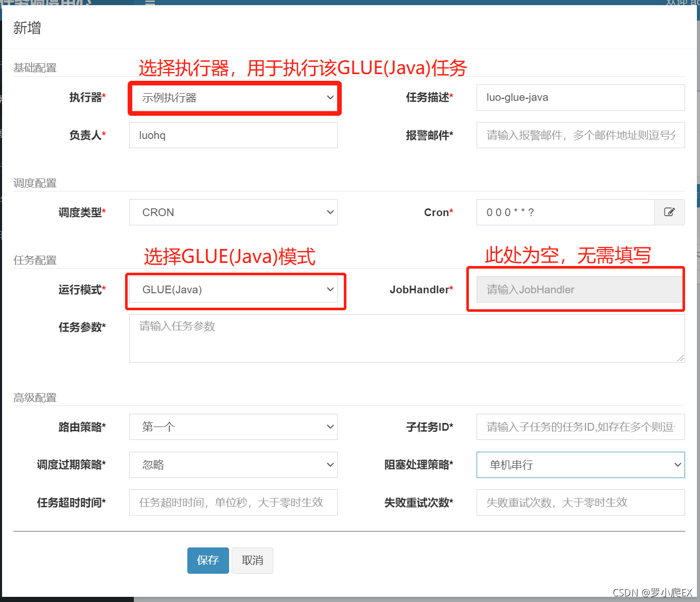Viewport: 700px width, 602px height.
Task: Click the 调度类型 field label
Action: pos(82,212)
